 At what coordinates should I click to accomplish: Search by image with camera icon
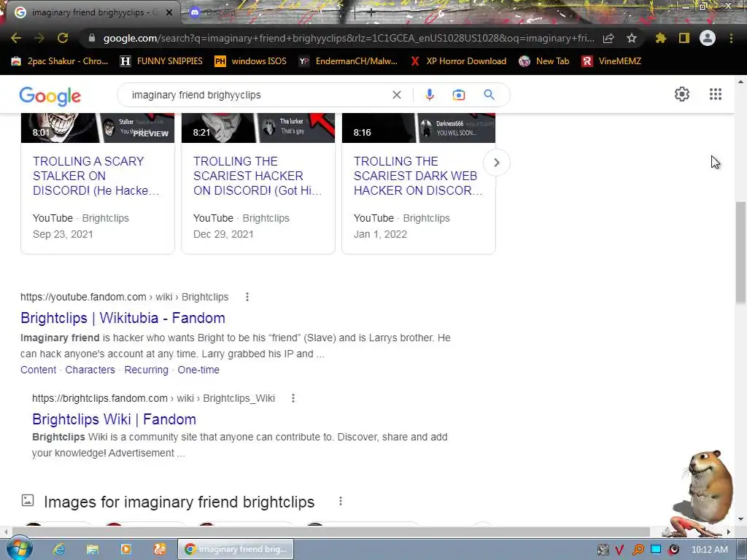coord(459,95)
